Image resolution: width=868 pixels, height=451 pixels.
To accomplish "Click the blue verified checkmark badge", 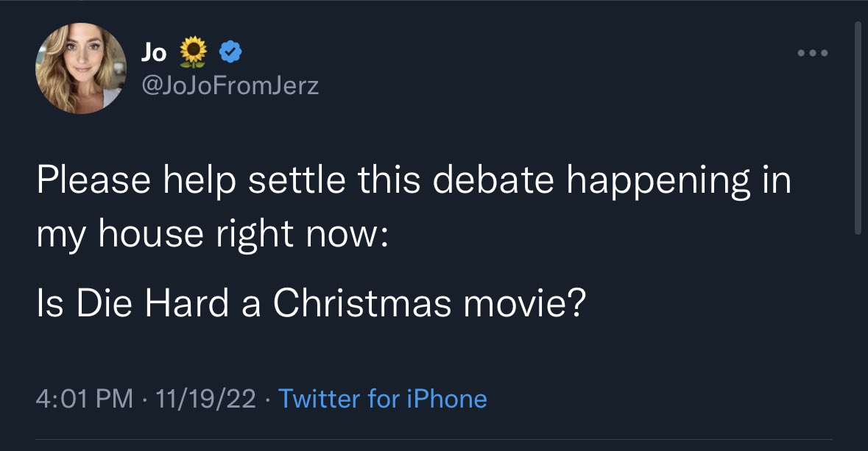I will pos(230,52).
